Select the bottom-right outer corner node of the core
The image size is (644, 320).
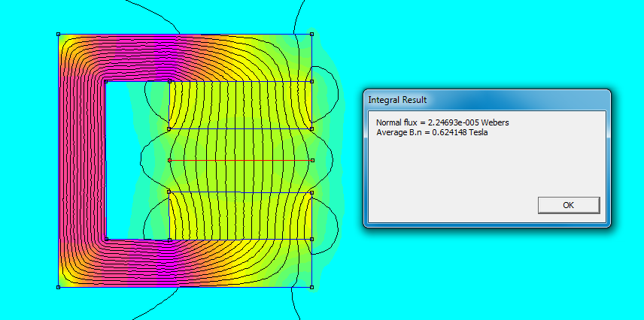[x=311, y=286]
